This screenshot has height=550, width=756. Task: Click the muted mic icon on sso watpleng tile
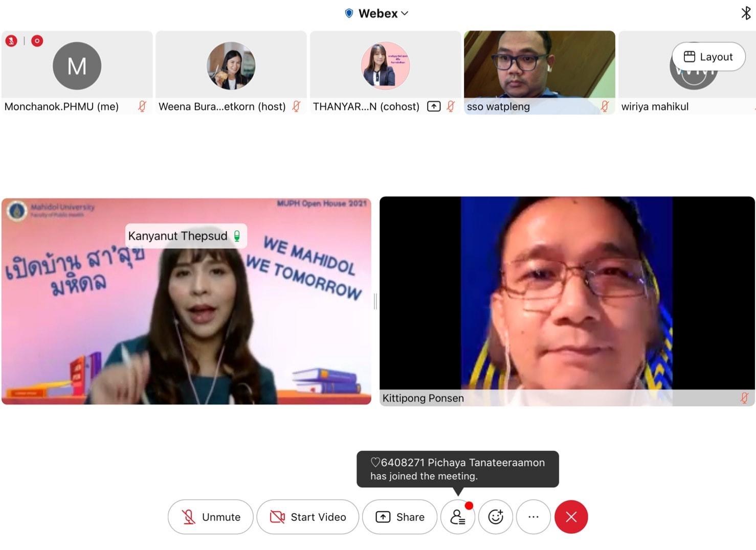605,106
